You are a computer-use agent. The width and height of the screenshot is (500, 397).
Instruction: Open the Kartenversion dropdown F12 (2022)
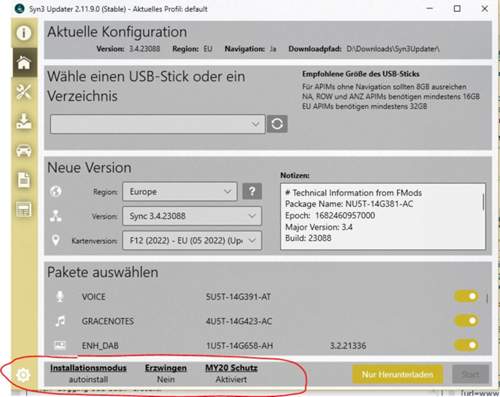coord(192,240)
